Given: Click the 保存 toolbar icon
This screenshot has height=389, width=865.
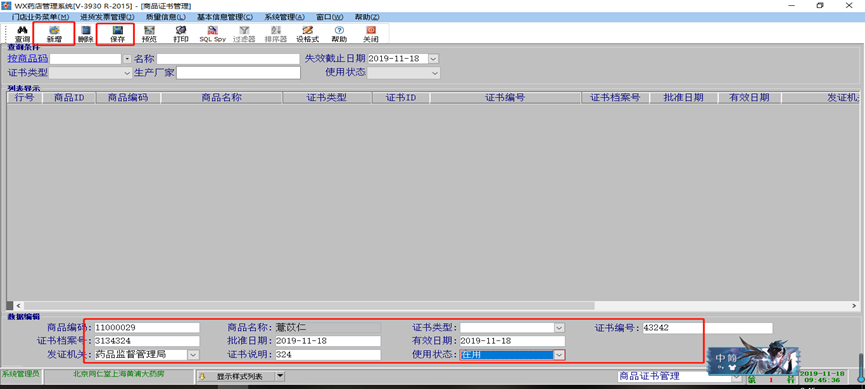Looking at the screenshot, I should tap(117, 34).
